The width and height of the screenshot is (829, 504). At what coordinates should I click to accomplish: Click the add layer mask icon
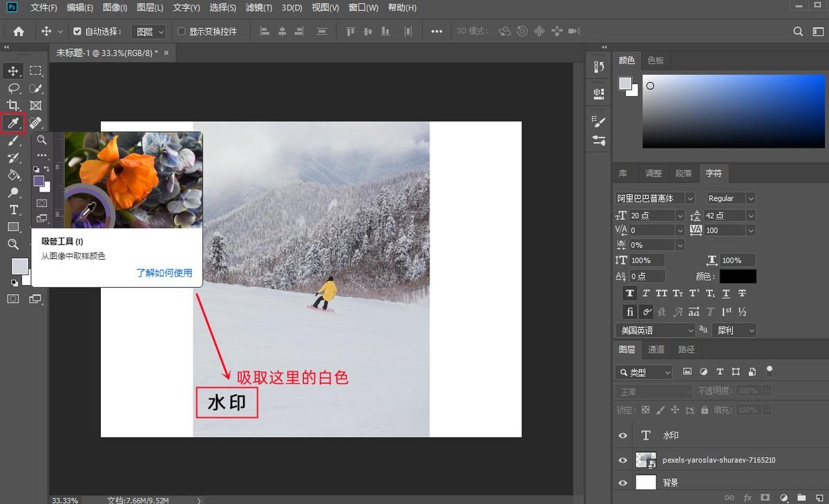pos(765,497)
